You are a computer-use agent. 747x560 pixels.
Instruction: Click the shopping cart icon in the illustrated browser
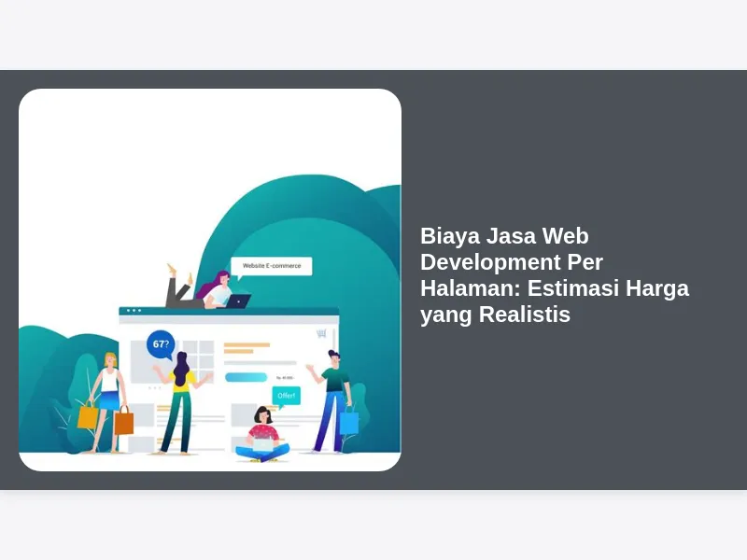point(322,333)
